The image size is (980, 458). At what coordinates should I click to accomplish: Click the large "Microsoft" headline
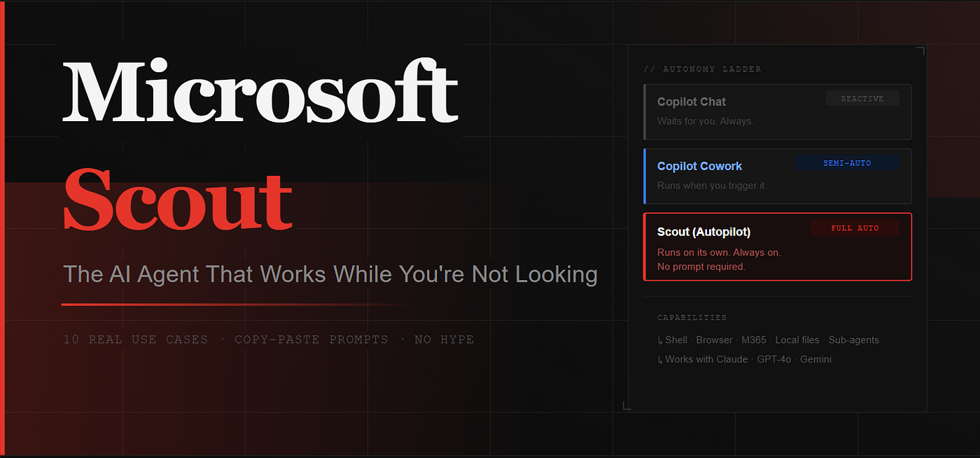[x=260, y=90]
